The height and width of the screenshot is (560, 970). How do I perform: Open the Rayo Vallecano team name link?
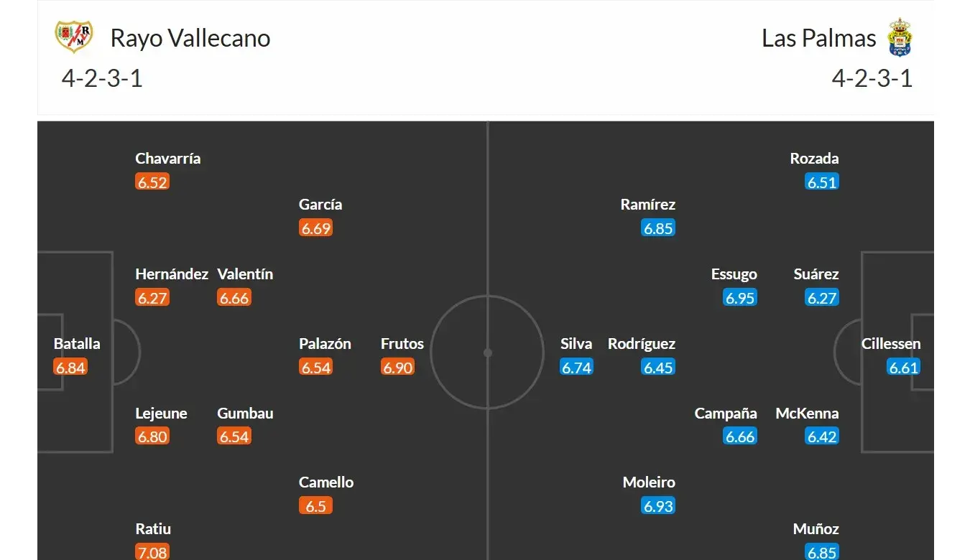pyautogui.click(x=190, y=38)
